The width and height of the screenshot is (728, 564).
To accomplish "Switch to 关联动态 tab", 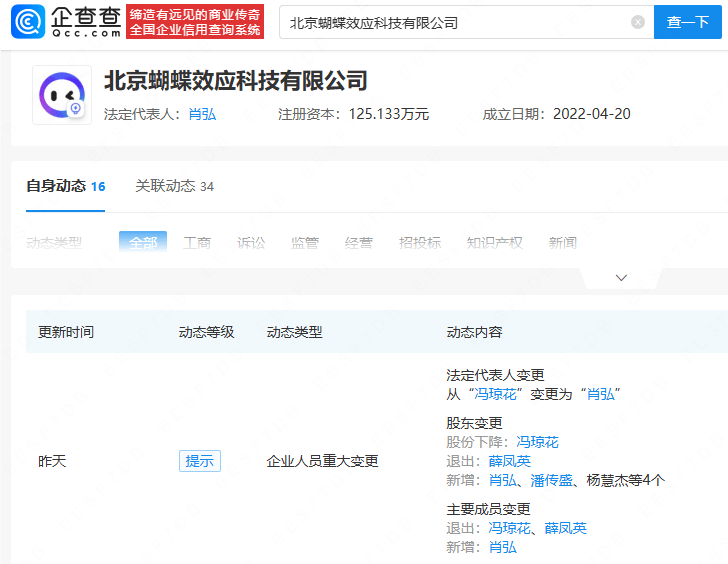I will pyautogui.click(x=174, y=187).
